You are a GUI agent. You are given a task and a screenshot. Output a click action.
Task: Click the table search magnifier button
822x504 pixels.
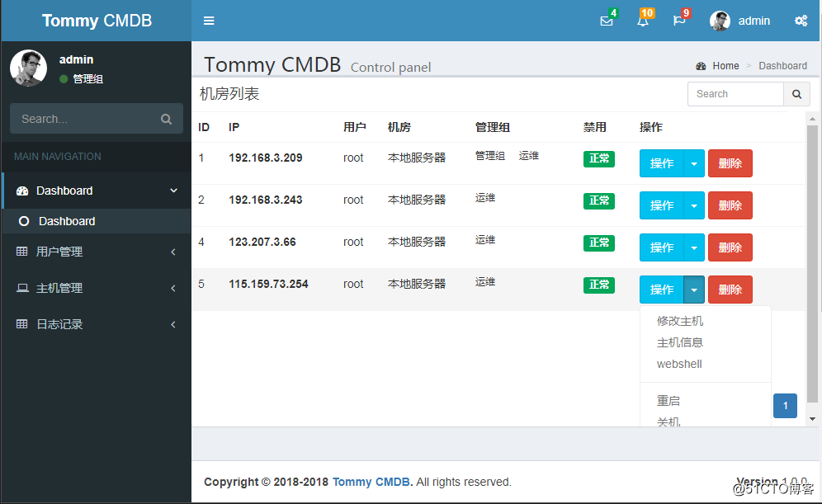point(796,94)
